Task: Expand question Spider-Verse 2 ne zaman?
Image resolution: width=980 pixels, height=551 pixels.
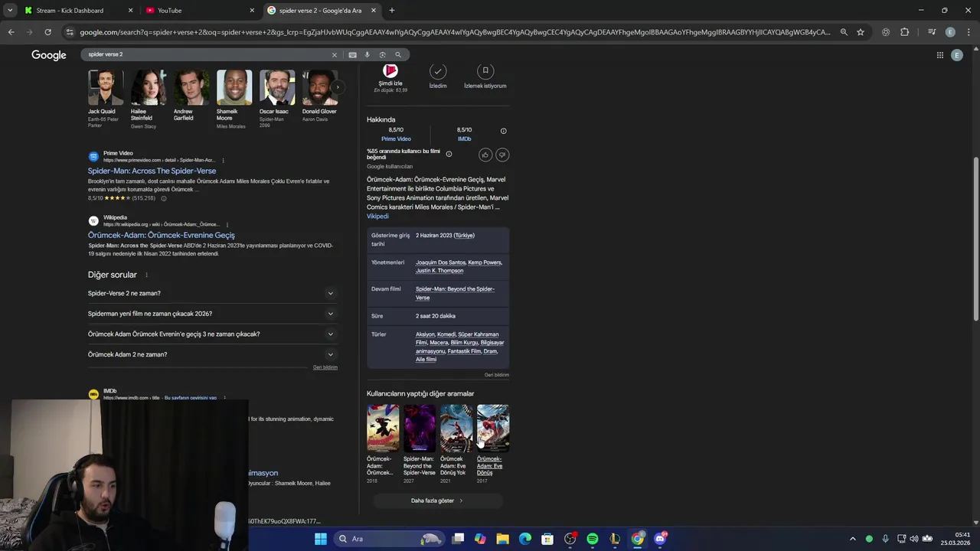Action: 212,293
